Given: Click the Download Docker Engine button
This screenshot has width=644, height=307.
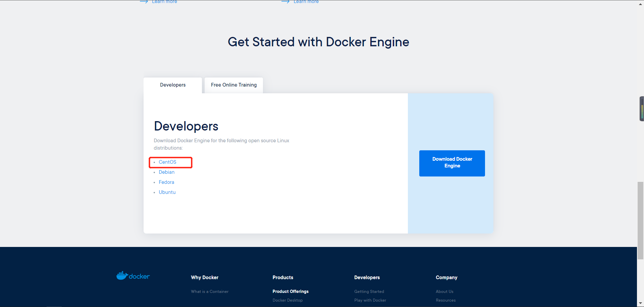Looking at the screenshot, I should point(452,163).
